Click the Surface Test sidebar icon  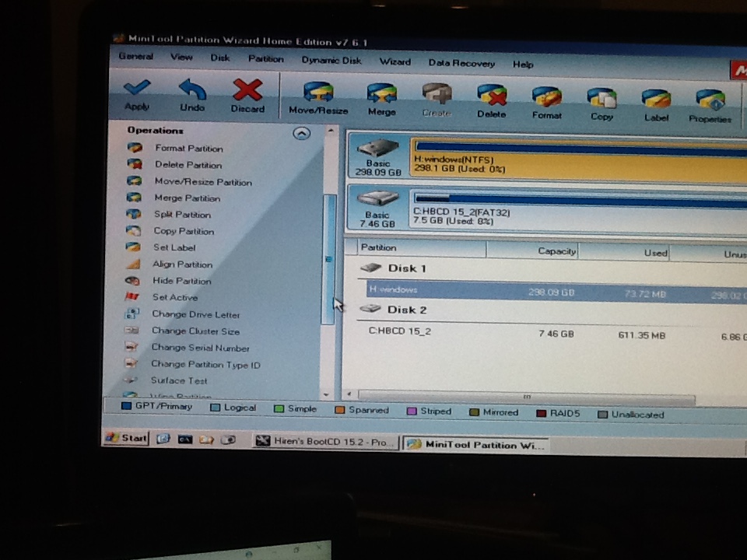tap(131, 380)
